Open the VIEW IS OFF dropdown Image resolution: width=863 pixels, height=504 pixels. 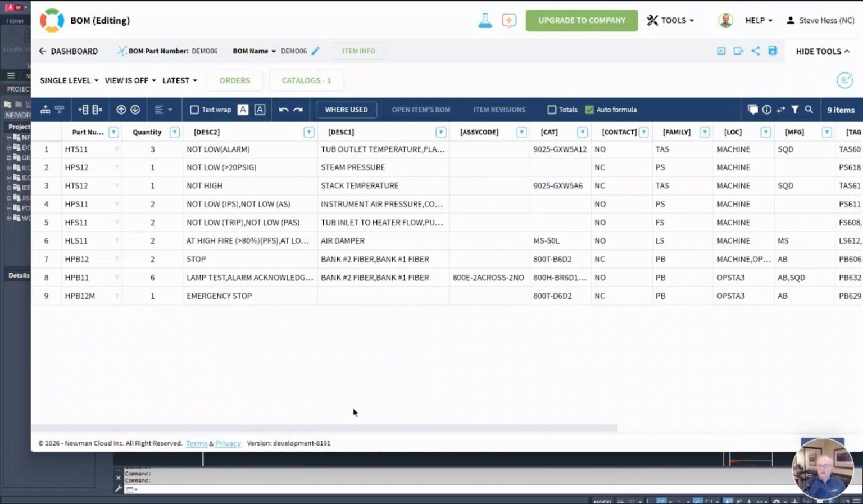(130, 80)
